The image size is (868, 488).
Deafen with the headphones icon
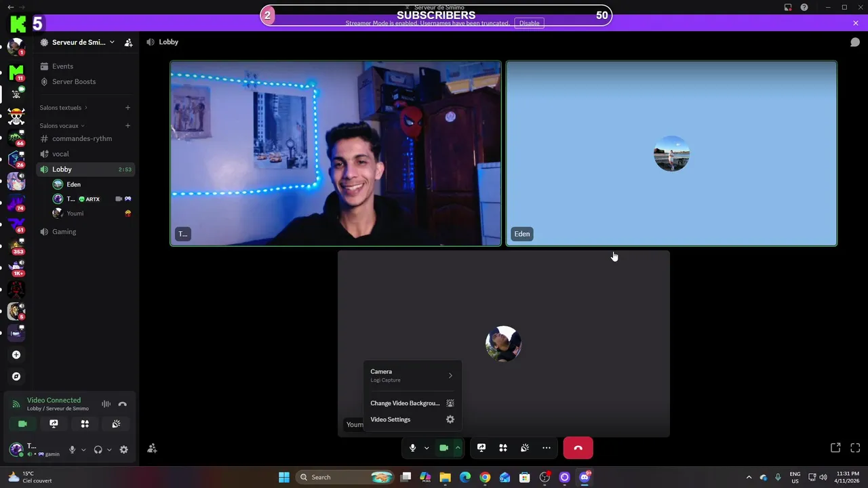pyautogui.click(x=98, y=449)
